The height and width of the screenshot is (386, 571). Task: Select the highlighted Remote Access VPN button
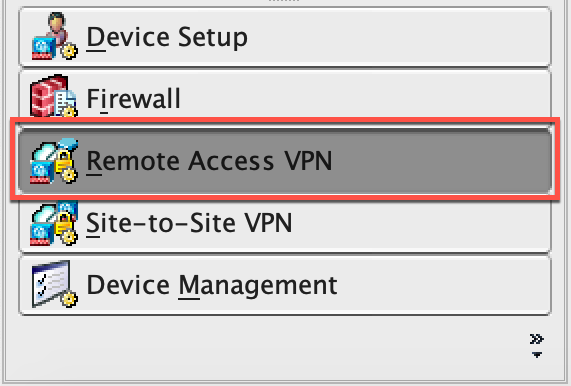(285, 161)
